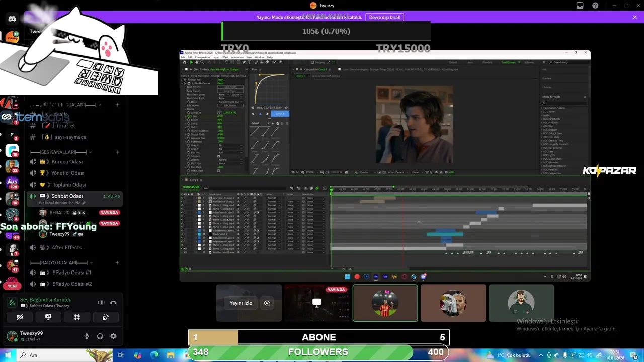644x362 pixels.
Task: Take snapshot with viewer camera icon
Action: click(347, 172)
